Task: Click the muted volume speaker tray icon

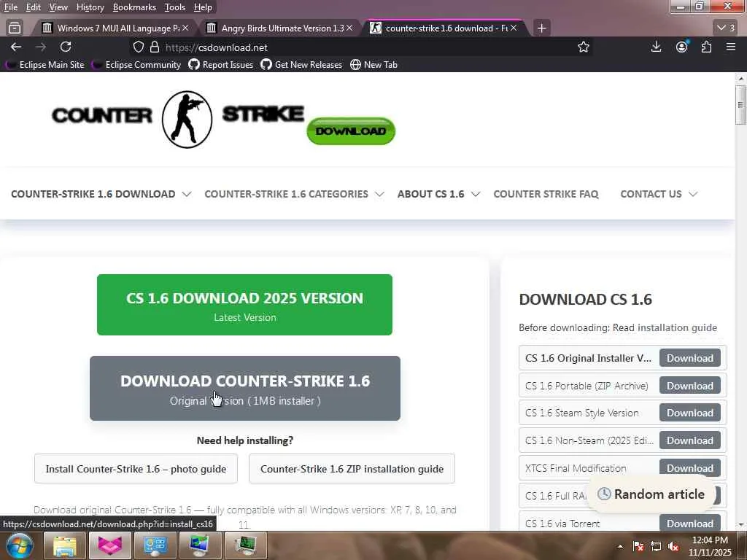Action: pos(673,547)
